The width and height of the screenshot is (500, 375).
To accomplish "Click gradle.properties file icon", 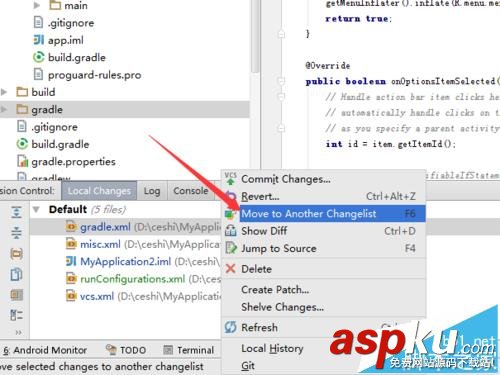I will (22, 161).
